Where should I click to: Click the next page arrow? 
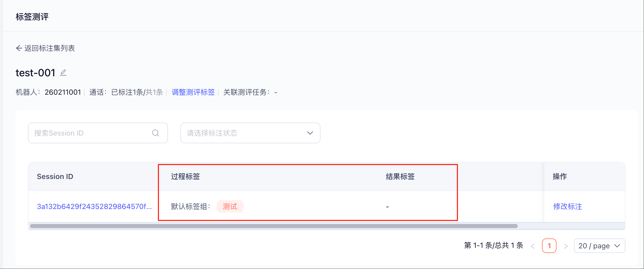pyautogui.click(x=566, y=246)
